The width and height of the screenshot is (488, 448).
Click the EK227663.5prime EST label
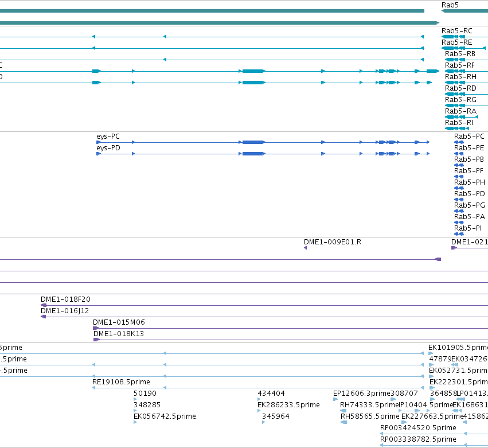tap(432, 416)
